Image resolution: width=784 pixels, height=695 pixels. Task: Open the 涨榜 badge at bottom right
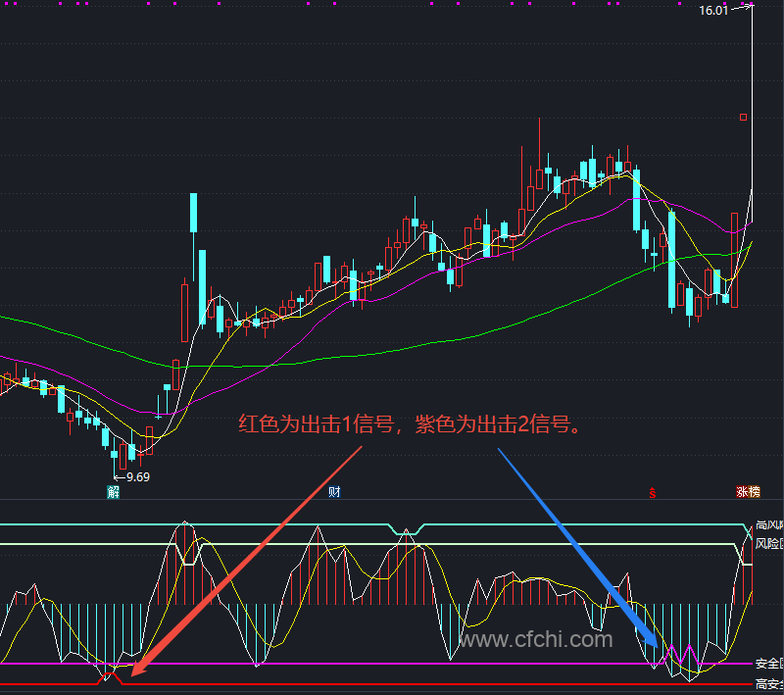tap(748, 492)
